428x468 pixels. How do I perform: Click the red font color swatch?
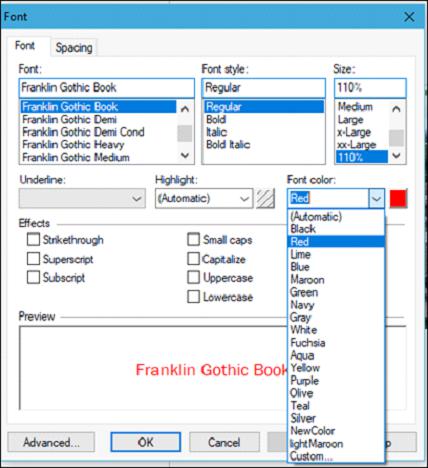point(398,199)
